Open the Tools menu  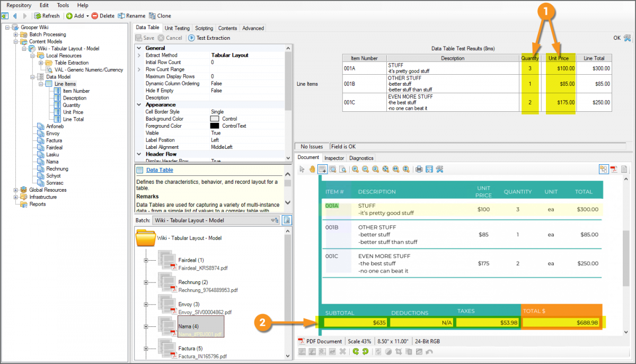point(63,5)
